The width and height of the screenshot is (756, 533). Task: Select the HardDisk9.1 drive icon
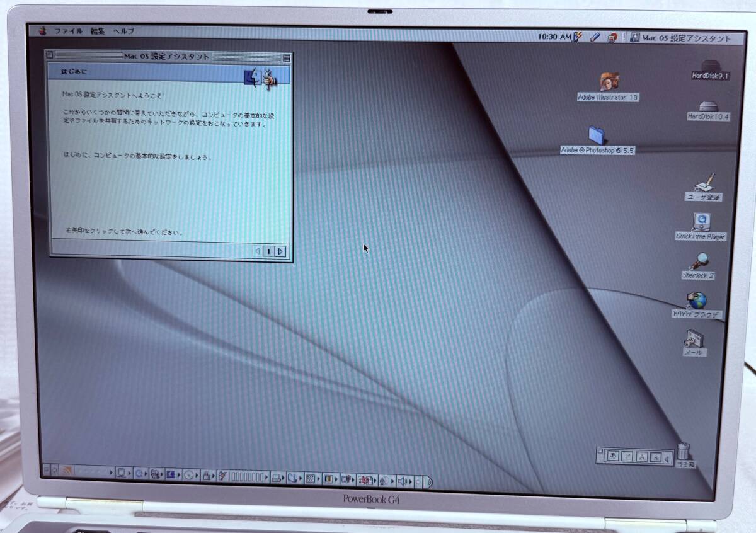710,66
